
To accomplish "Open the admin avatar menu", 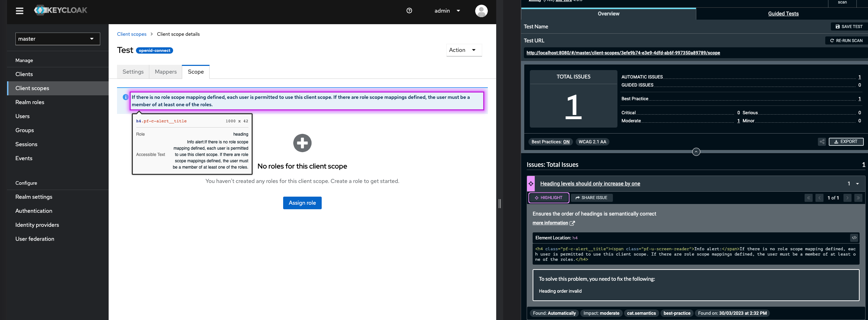I will [481, 11].
